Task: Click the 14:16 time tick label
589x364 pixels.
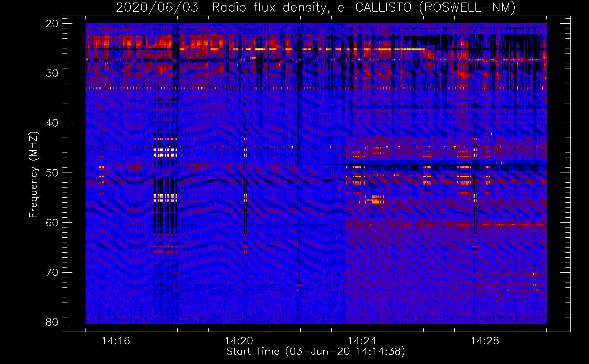Action: [116, 341]
